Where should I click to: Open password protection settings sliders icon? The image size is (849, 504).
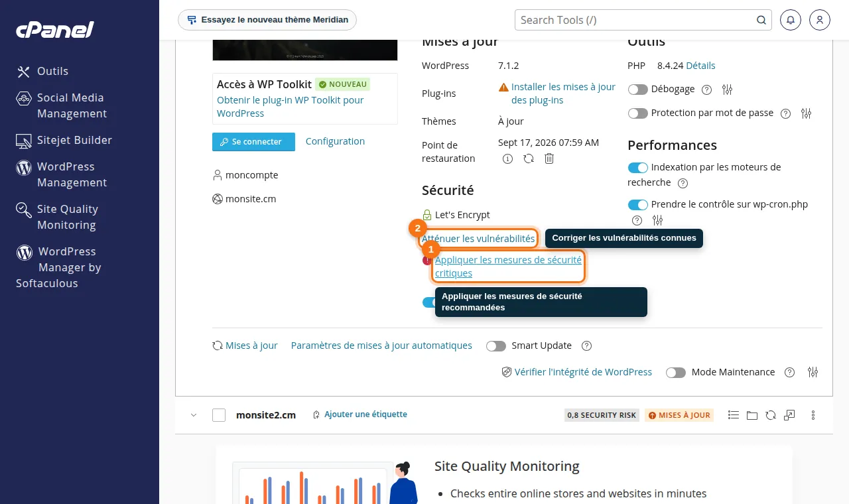coord(806,113)
